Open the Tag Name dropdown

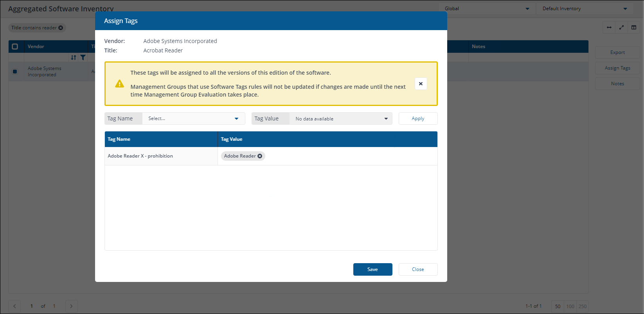194,118
